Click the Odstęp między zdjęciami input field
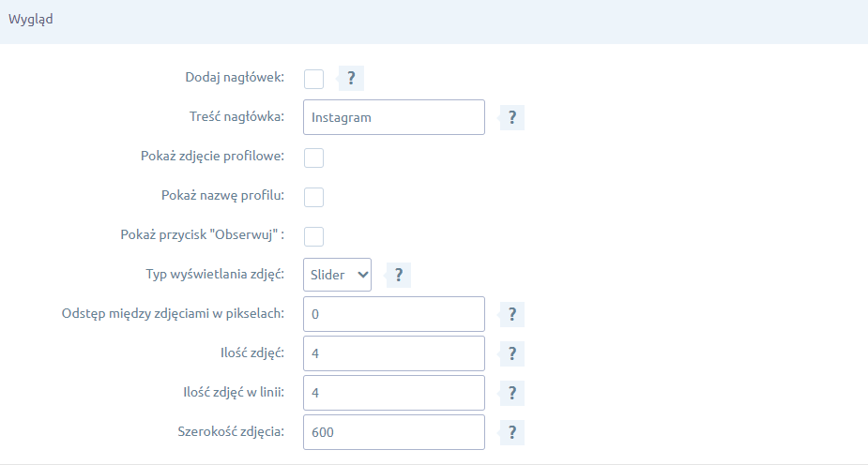Image resolution: width=868 pixels, height=465 pixels. pyautogui.click(x=394, y=314)
